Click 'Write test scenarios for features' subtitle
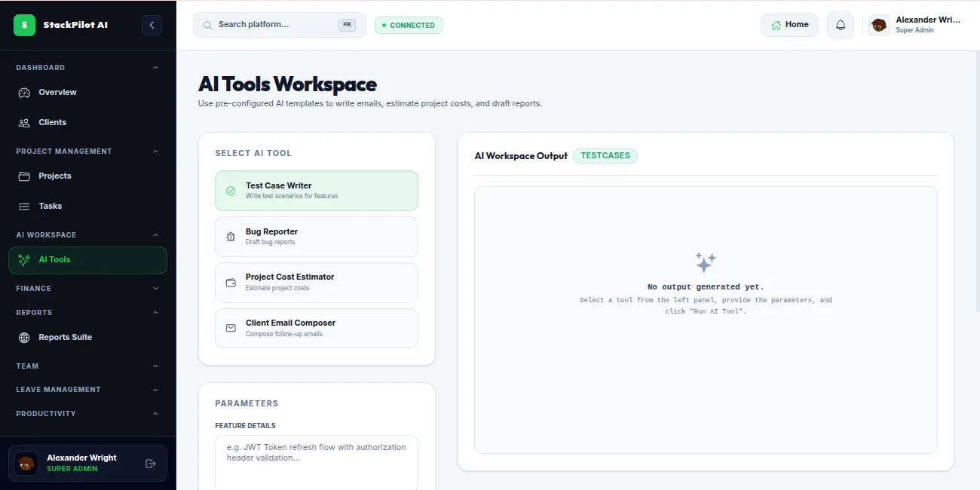Viewport: 980px width, 490px height. pos(292,196)
